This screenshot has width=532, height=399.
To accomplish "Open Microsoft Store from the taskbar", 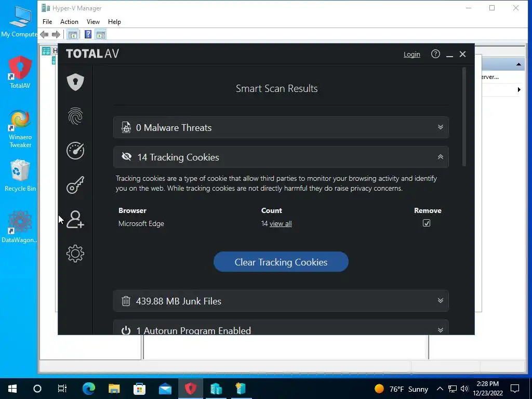I will pos(139,389).
